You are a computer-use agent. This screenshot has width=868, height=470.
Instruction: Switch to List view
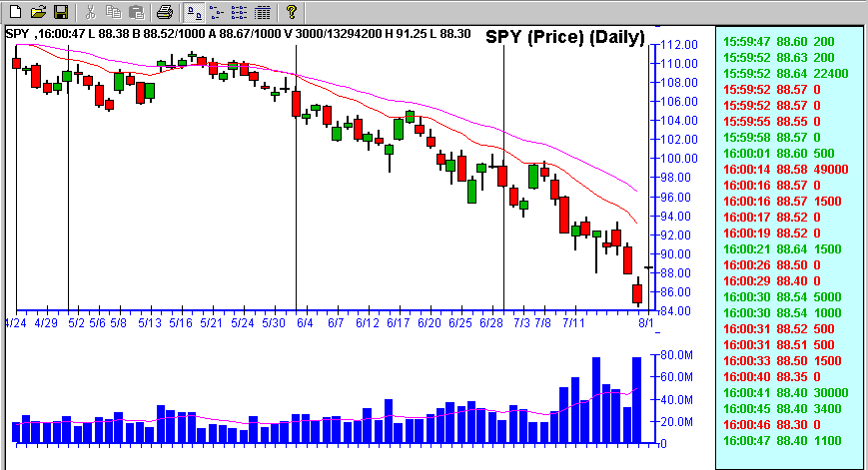point(239,12)
